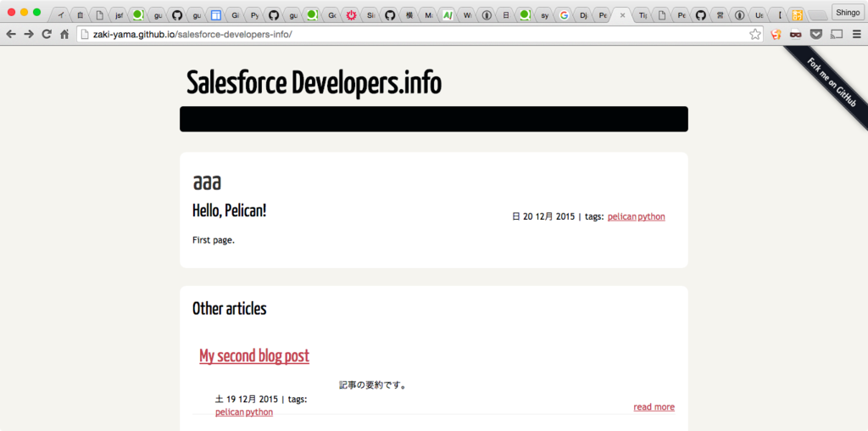Click the address bar URL field
The height and width of the screenshot is (431, 868).
420,34
